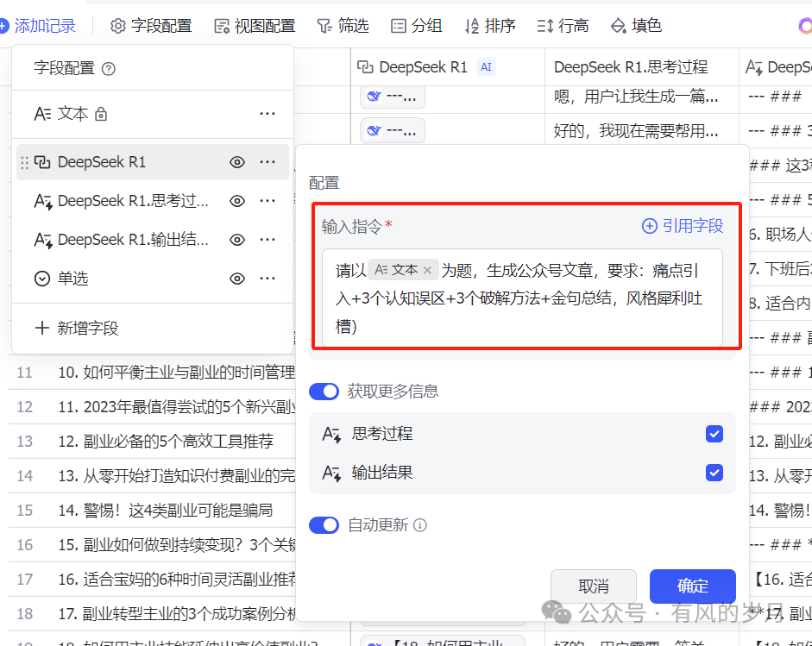Open the DeepSeek result chip in first row
This screenshot has height=646, width=812.
393,97
